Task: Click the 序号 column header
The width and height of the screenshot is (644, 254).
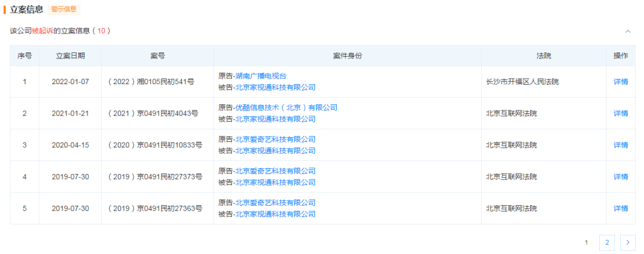Action: [x=24, y=56]
